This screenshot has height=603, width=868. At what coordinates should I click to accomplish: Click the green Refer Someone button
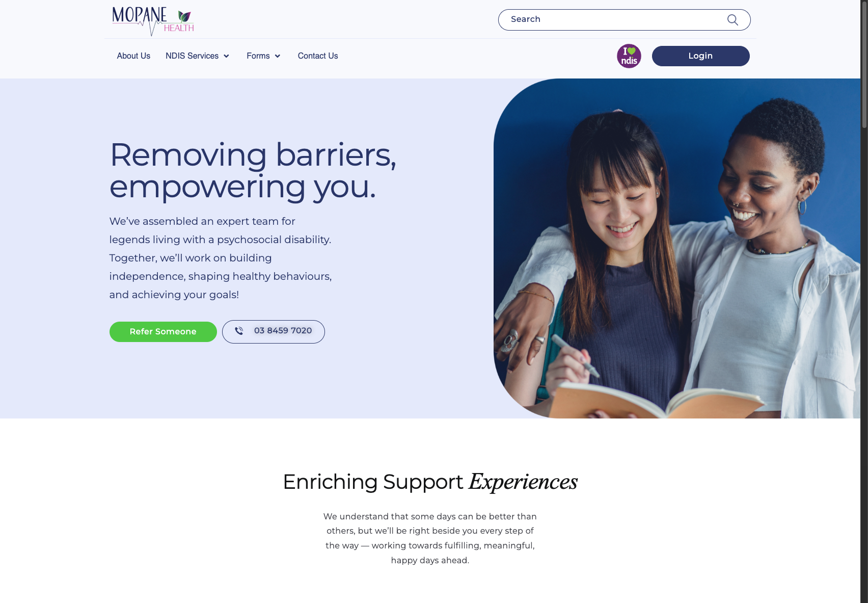pos(163,332)
